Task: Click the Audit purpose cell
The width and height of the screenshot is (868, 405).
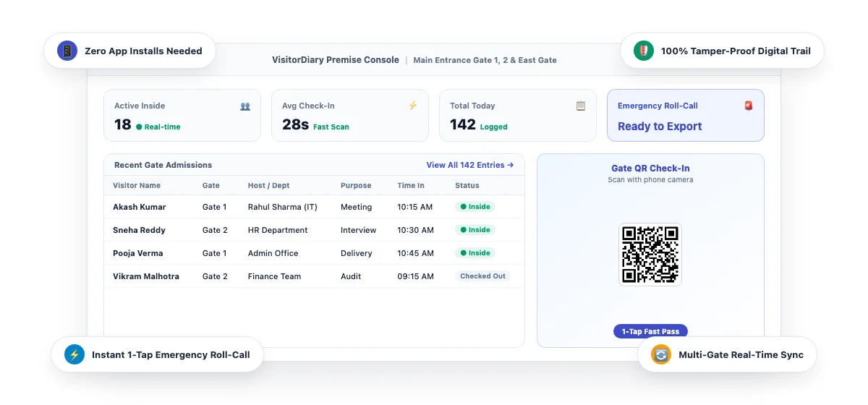Action: coord(352,276)
